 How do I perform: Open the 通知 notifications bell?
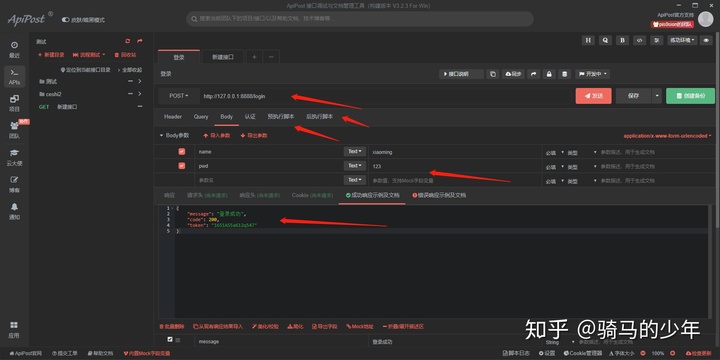point(14,211)
